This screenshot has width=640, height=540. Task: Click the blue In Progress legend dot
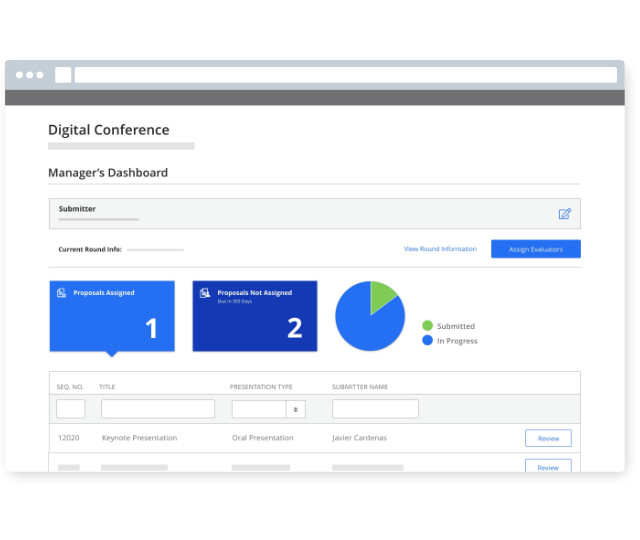tap(427, 341)
